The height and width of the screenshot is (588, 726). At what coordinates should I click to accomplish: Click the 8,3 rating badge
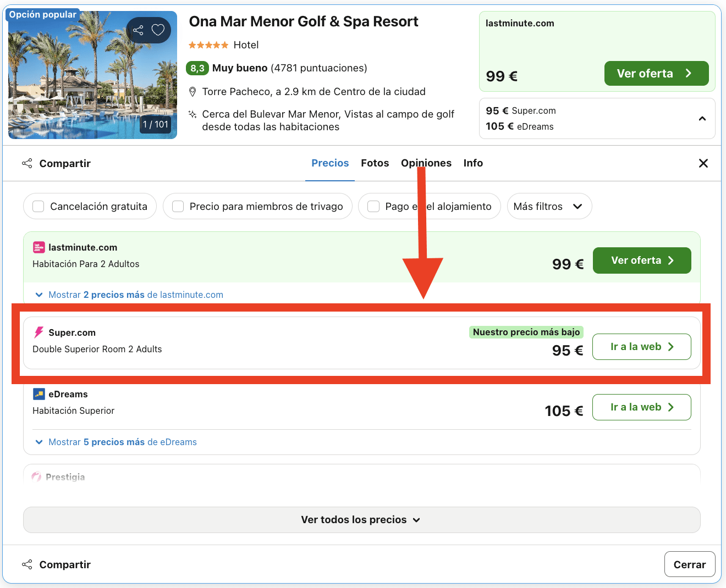point(197,68)
